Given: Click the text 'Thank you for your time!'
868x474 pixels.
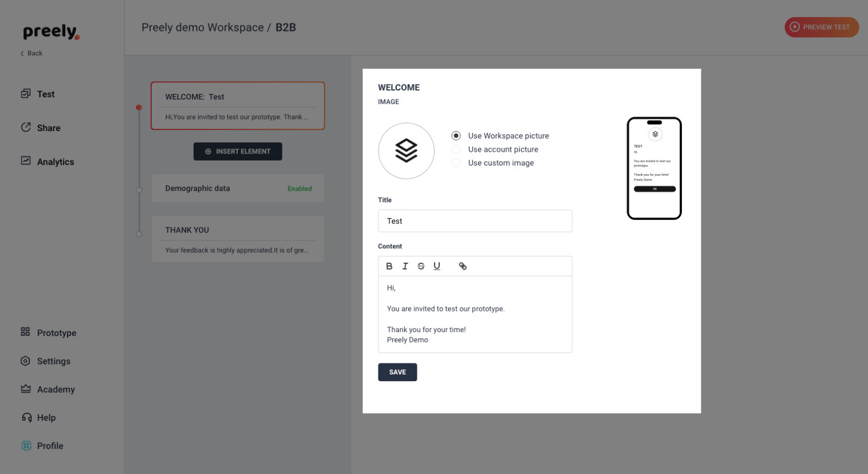Looking at the screenshot, I should 427,330.
